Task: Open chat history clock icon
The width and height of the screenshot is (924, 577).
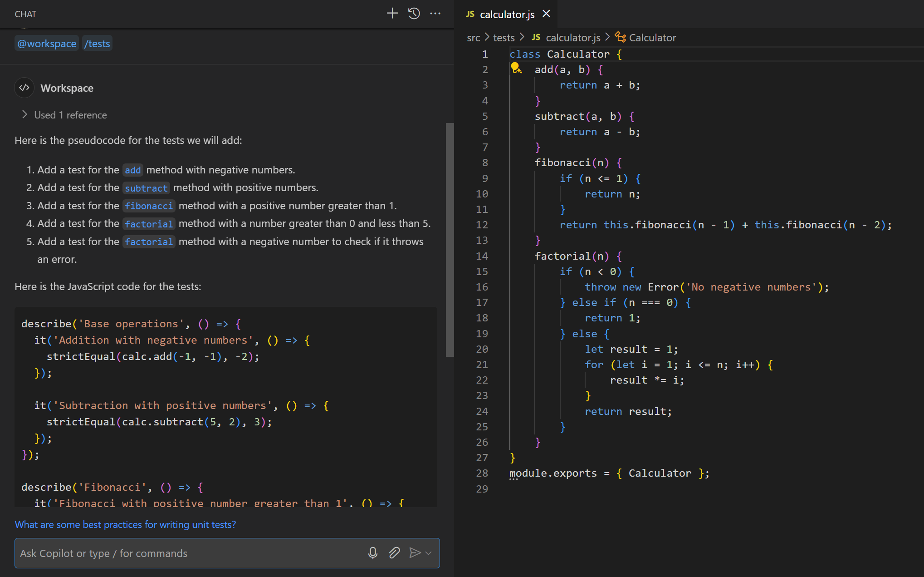Action: [x=414, y=14]
